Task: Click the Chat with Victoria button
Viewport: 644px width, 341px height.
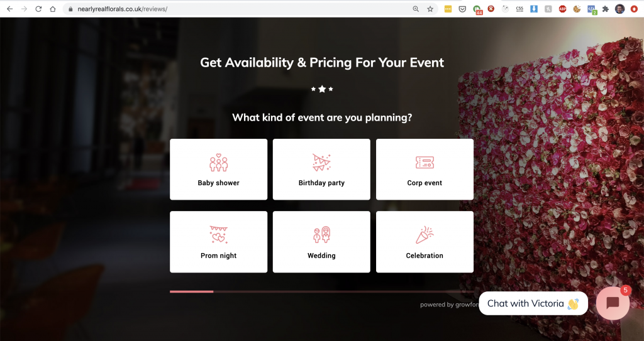Action: coord(533,303)
